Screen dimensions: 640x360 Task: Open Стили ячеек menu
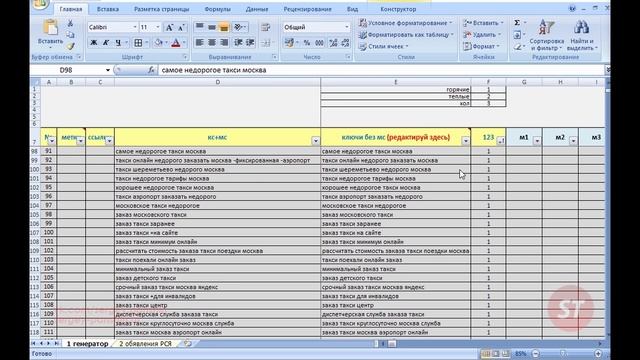tap(384, 47)
